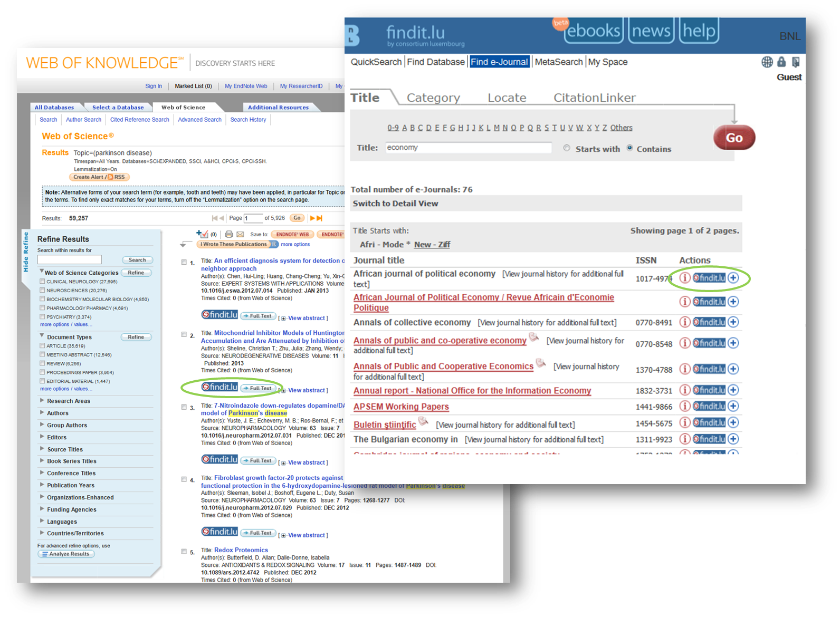The image size is (840, 617).
Task: Expand the Authors refine section
Action: pos(42,413)
